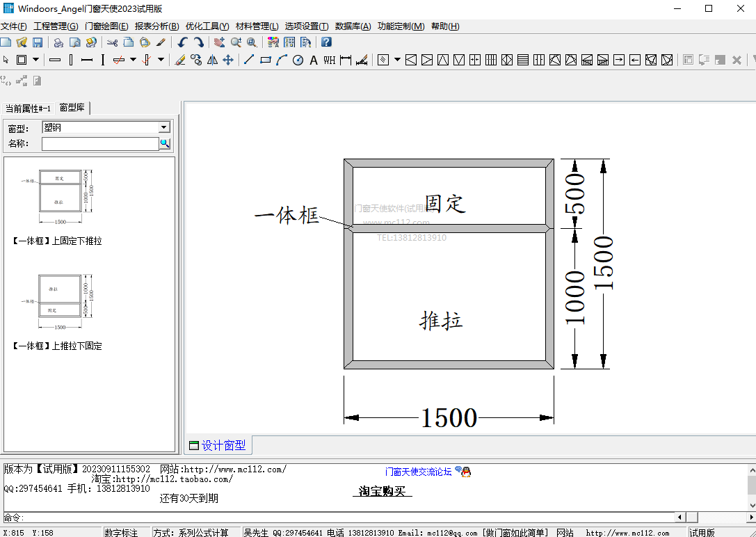Open dropdown beside horizontal red-check bar tool
The height and width of the screenshot is (537, 756).
tap(133, 60)
